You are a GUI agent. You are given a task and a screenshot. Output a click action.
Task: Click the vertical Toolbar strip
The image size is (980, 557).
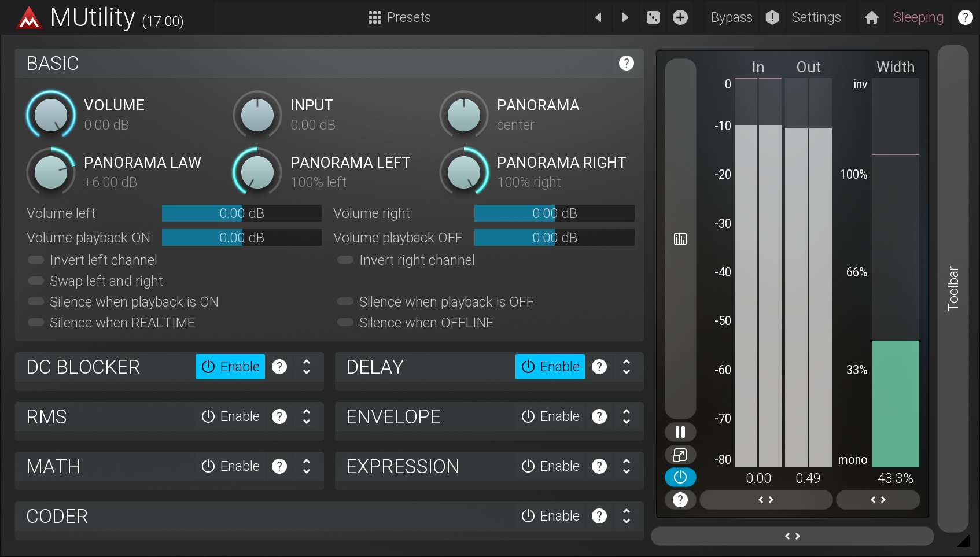[x=953, y=288]
